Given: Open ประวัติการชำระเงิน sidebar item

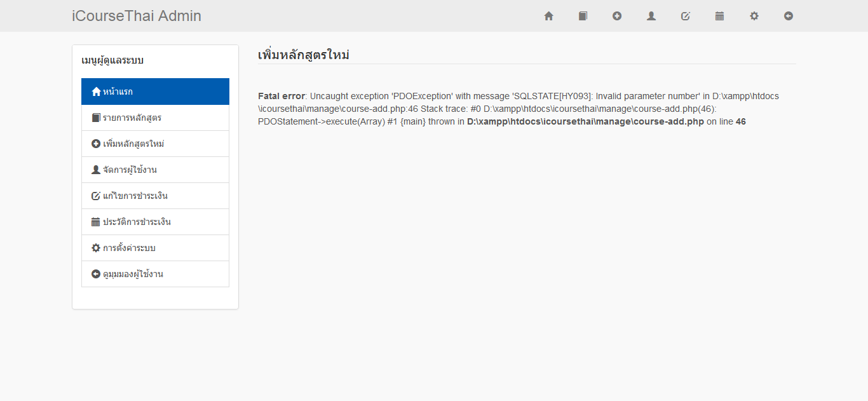Looking at the screenshot, I should pyautogui.click(x=155, y=222).
